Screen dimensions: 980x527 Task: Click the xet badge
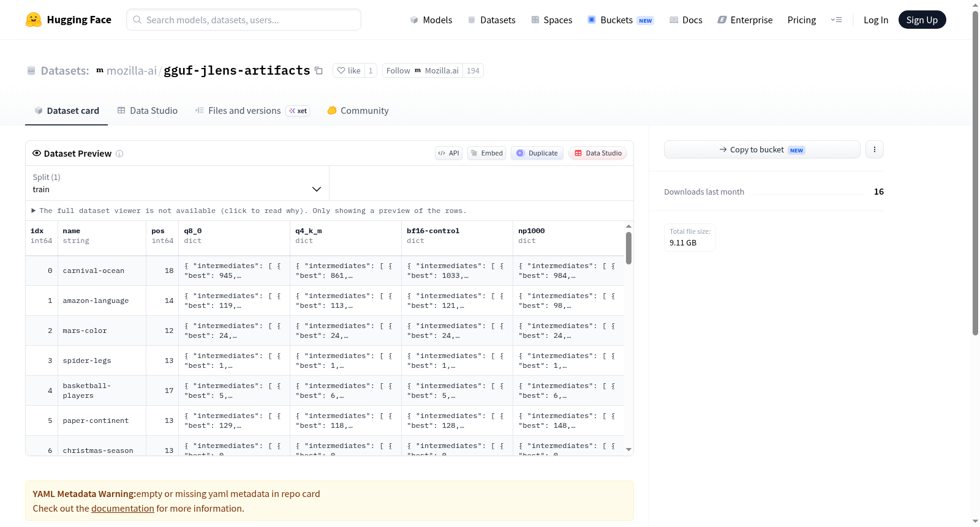tap(298, 111)
